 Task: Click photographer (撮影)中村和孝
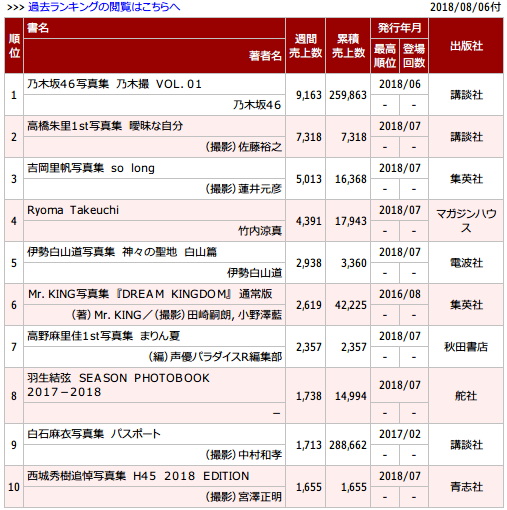(x=243, y=455)
